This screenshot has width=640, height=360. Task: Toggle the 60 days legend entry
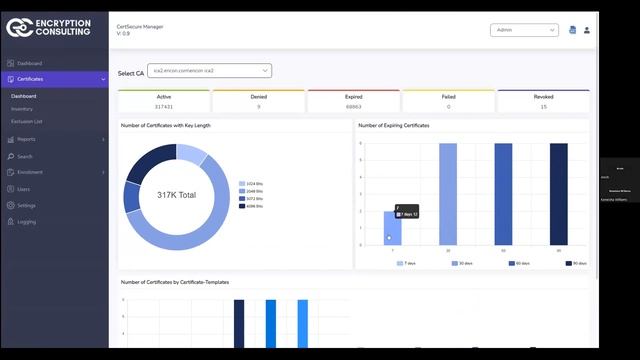(519, 263)
